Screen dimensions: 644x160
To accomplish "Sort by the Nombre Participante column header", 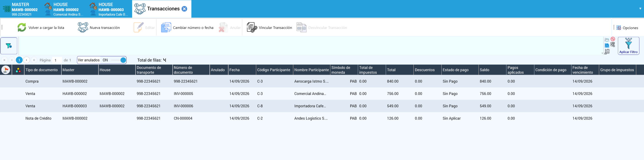I will point(312,70).
